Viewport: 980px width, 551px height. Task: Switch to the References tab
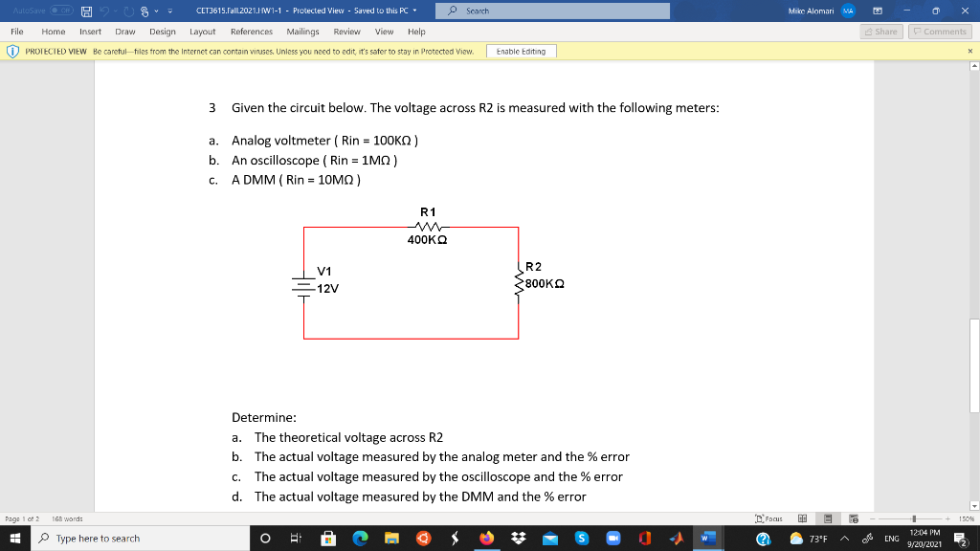[x=251, y=31]
